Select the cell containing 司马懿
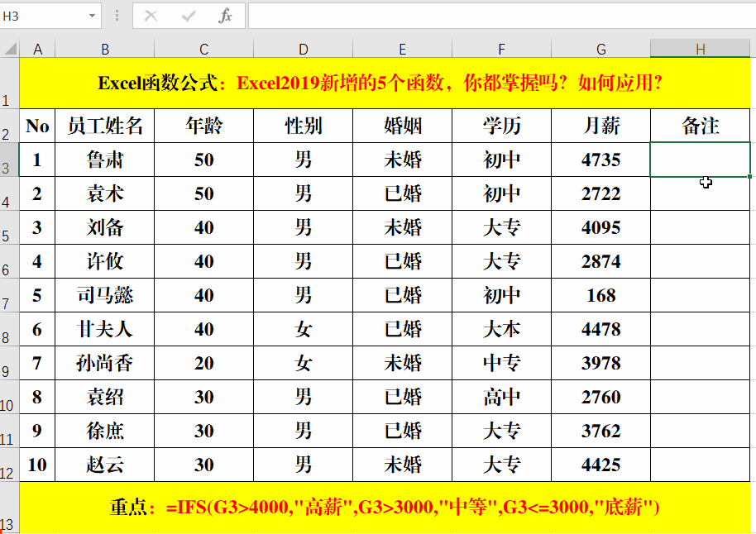This screenshot has height=534, width=756. click(104, 295)
